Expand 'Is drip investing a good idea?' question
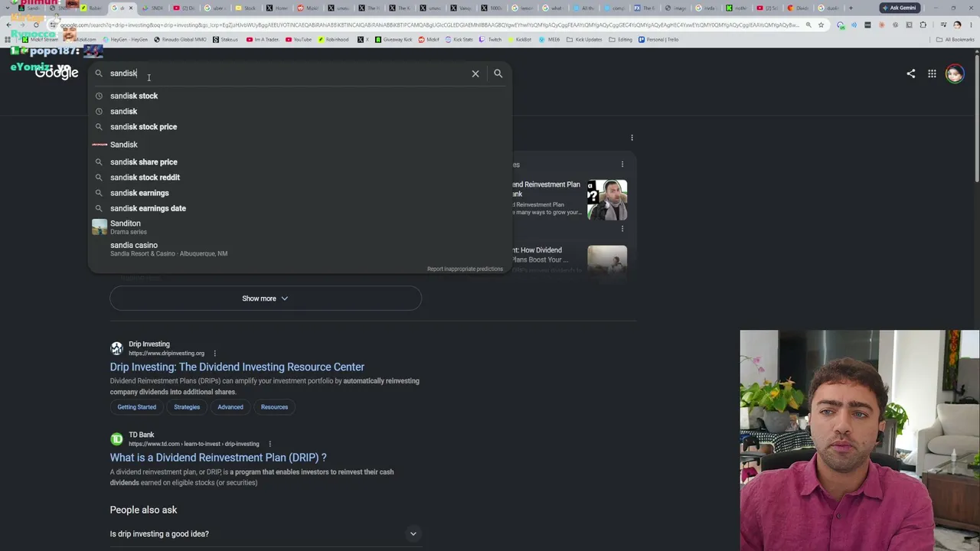This screenshot has height=551, width=980. click(x=265, y=534)
